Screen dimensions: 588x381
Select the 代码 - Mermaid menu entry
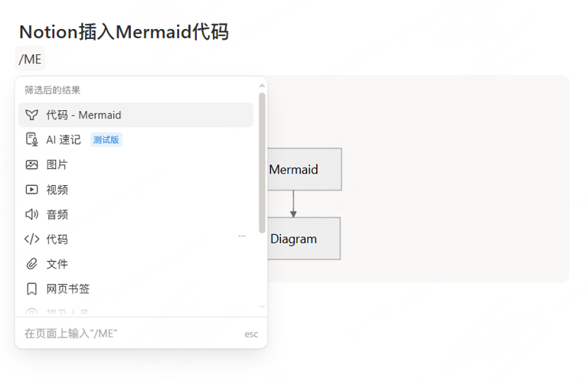point(136,115)
